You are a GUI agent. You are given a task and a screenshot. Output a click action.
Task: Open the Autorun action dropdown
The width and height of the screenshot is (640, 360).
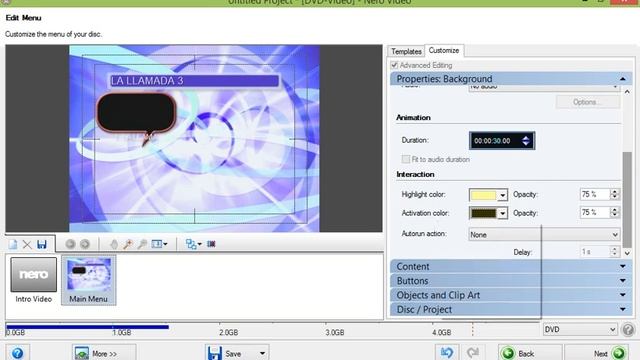coord(544,235)
